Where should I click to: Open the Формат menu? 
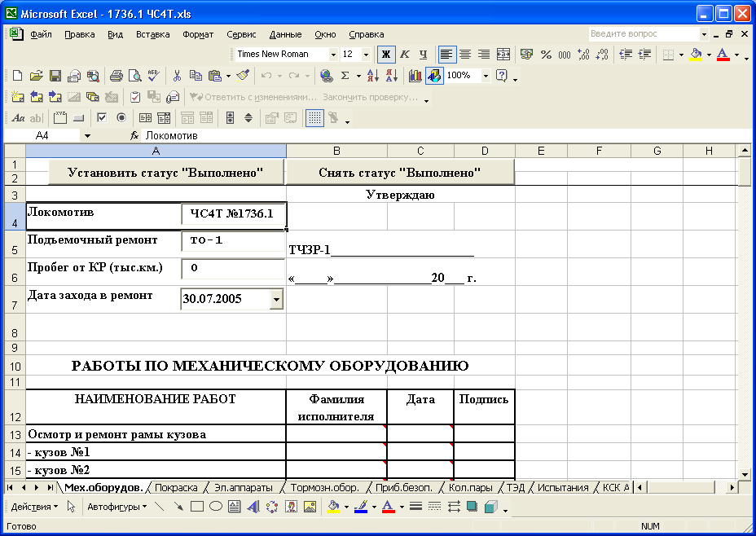point(198,34)
